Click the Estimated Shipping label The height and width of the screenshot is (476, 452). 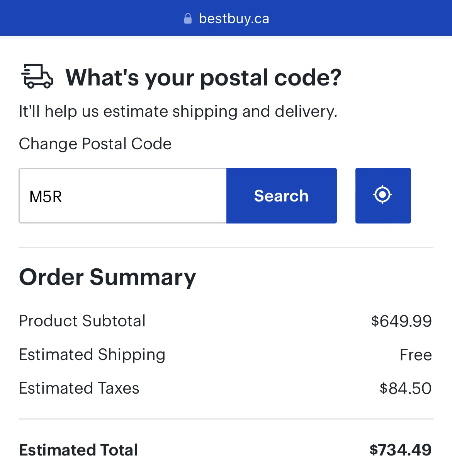[92, 355]
